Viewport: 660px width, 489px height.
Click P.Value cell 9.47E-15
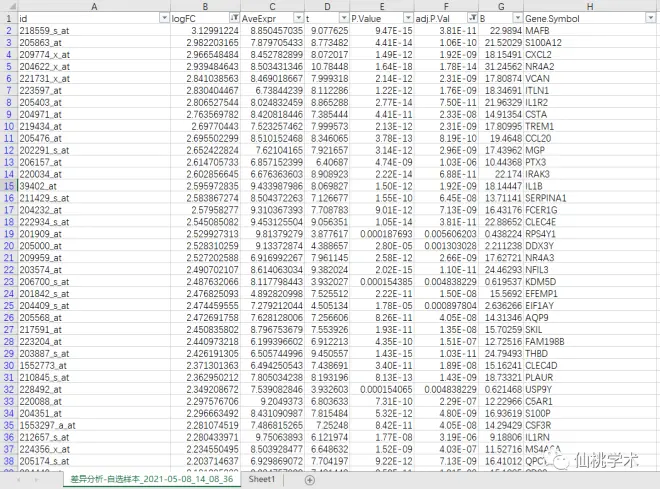(382, 31)
